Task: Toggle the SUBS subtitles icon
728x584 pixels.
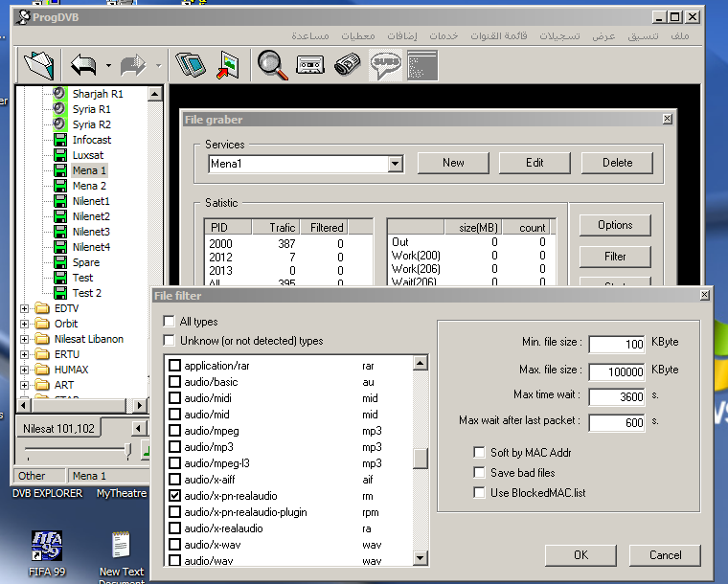Action: [385, 65]
